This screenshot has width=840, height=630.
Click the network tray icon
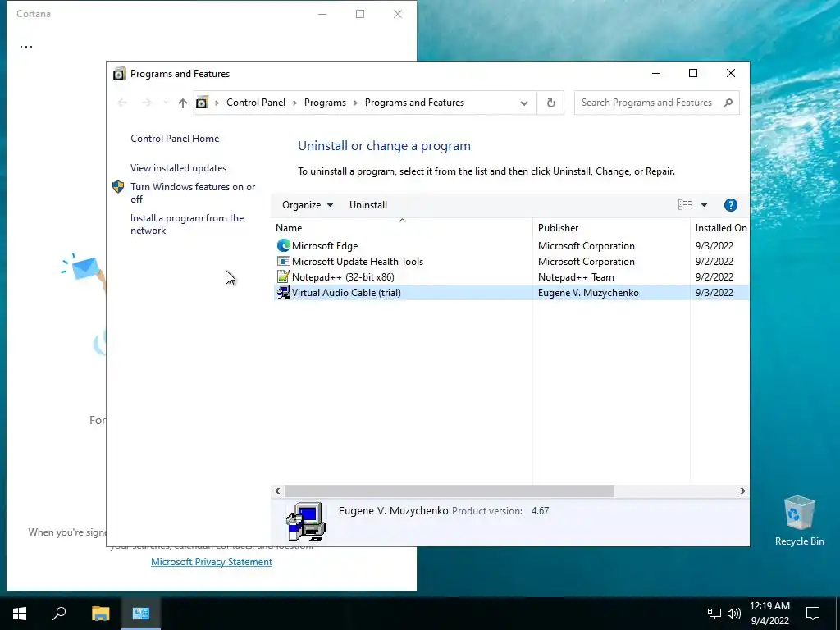pyautogui.click(x=714, y=614)
